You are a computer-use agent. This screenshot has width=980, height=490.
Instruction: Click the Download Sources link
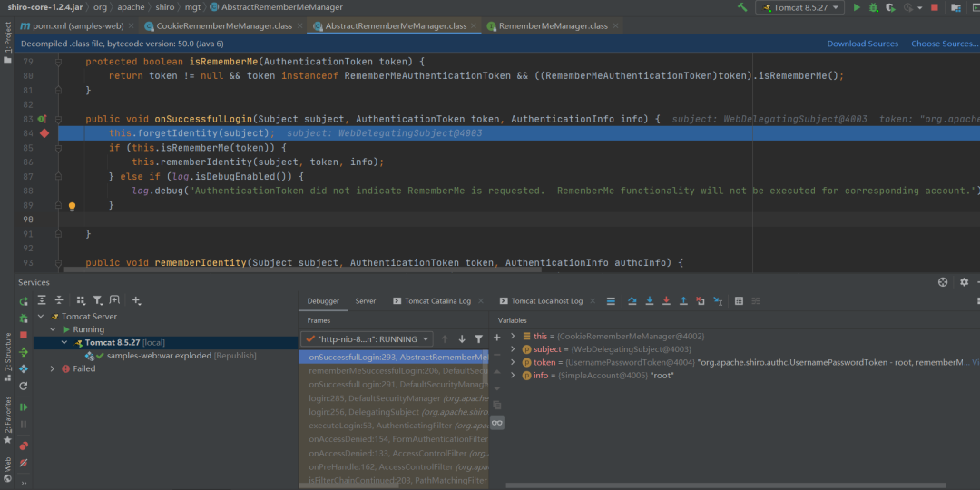coord(863,44)
